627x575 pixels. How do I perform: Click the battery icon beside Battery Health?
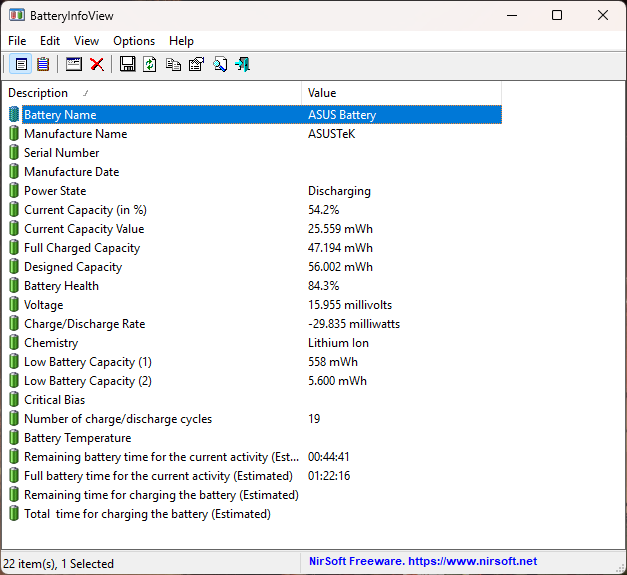(14, 286)
